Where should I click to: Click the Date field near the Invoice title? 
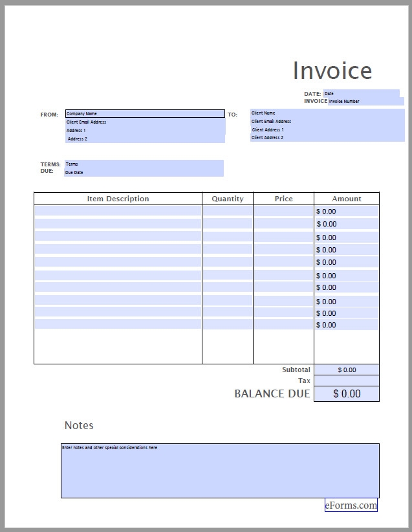pos(361,94)
